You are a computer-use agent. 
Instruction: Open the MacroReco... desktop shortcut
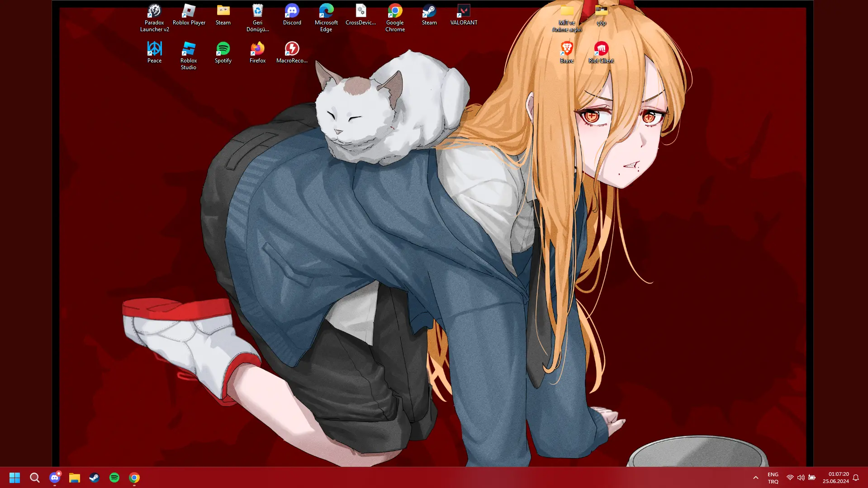point(292,53)
